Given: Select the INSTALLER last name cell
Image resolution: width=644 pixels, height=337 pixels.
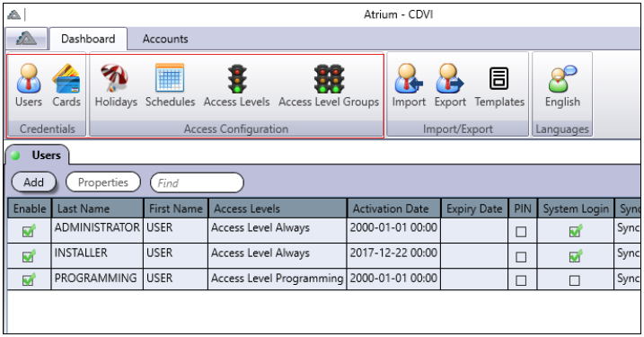Looking at the screenshot, I should point(97,255).
